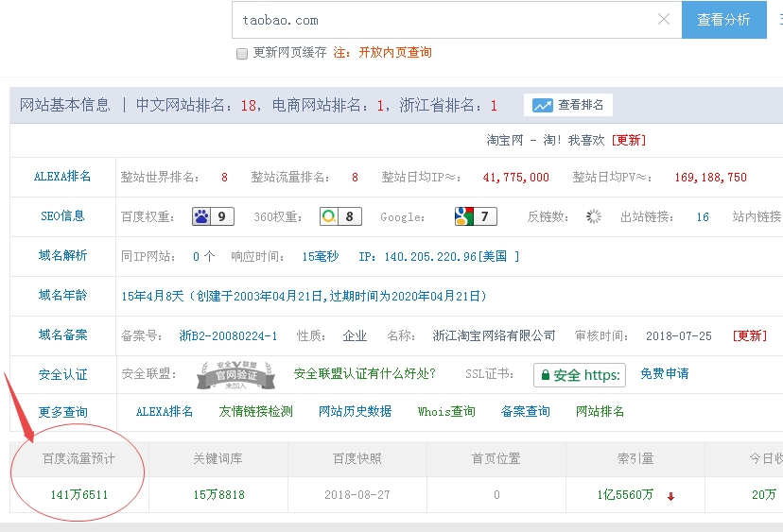Open 安全联盟认证有什么好处? link

pos(364,374)
